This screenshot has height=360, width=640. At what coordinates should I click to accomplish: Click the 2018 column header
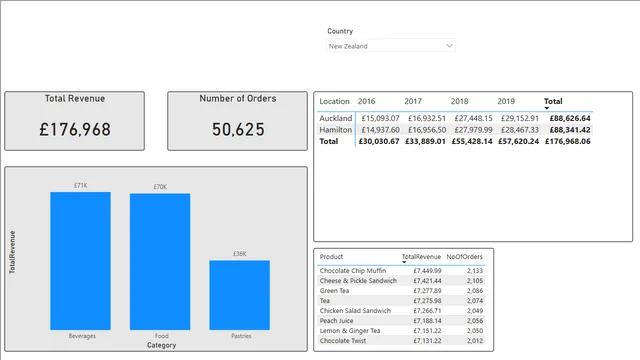459,101
